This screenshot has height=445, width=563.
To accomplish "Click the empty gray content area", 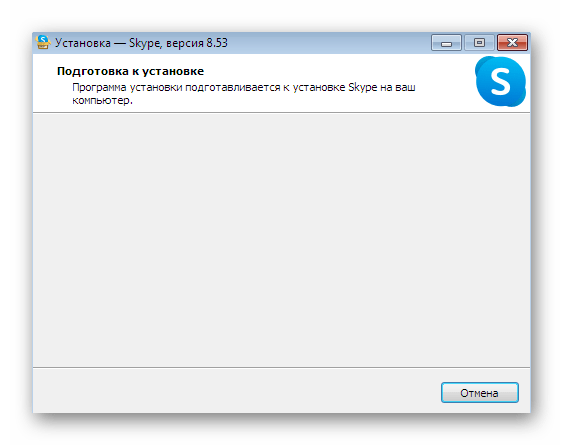I will tap(282, 240).
